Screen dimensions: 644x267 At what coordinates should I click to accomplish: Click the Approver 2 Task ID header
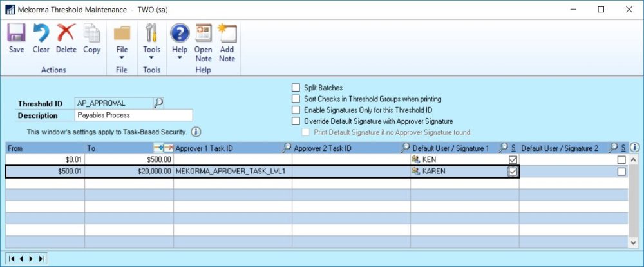pyautogui.click(x=323, y=148)
